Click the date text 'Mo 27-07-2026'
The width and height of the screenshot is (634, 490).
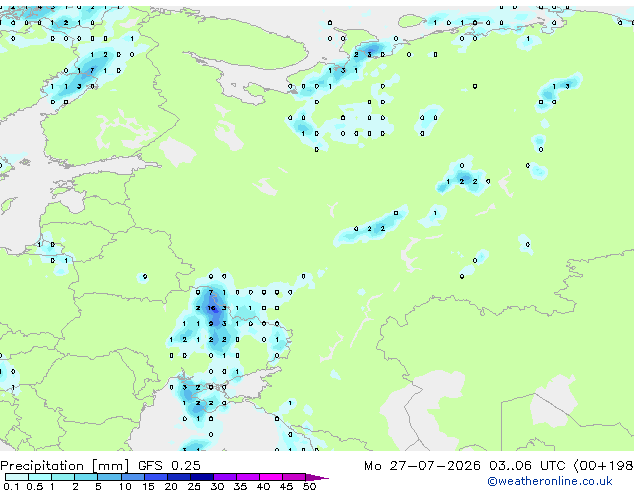tap(422, 466)
